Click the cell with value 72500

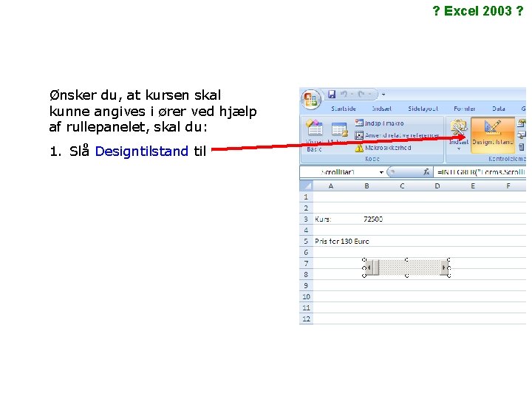pyautogui.click(x=366, y=219)
